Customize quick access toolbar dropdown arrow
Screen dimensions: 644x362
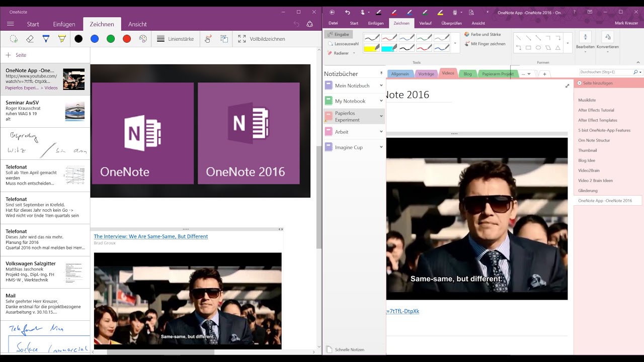(487, 12)
